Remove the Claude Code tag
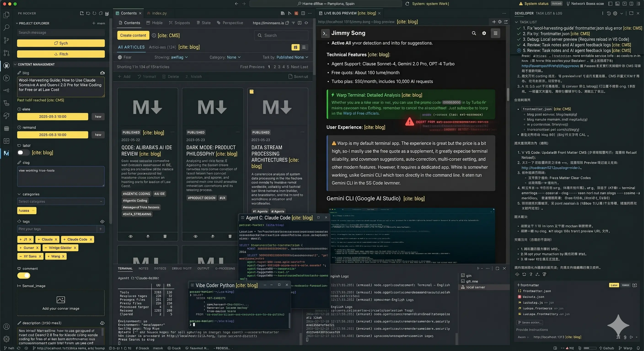This screenshot has width=644, height=351. [x=91, y=239]
